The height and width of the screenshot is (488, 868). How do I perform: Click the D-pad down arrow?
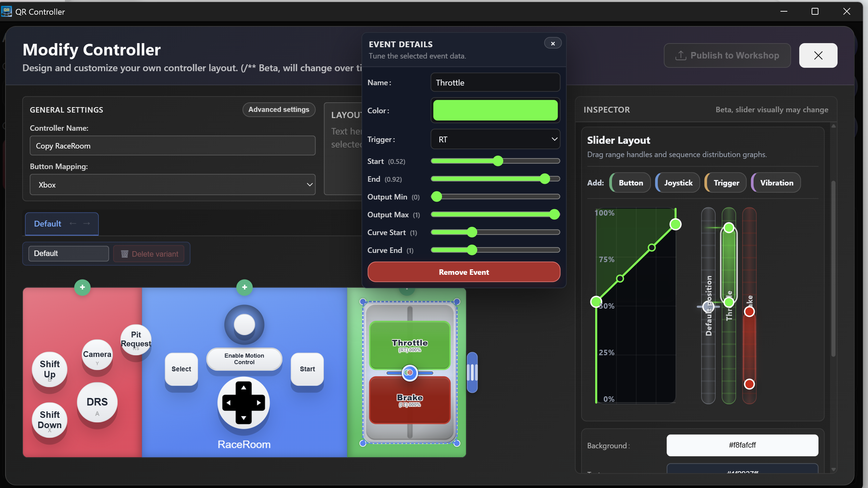click(243, 418)
